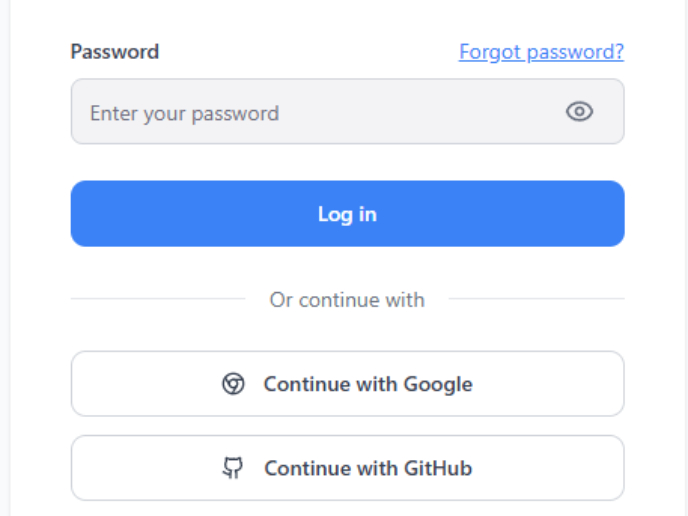Click the "Continue with Google" label text
Image resolution: width=688 pixels, height=516 pixels.
(x=367, y=384)
